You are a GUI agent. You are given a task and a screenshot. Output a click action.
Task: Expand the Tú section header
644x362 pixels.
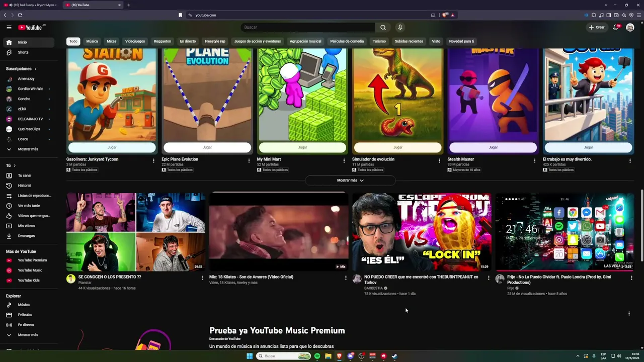click(11, 165)
